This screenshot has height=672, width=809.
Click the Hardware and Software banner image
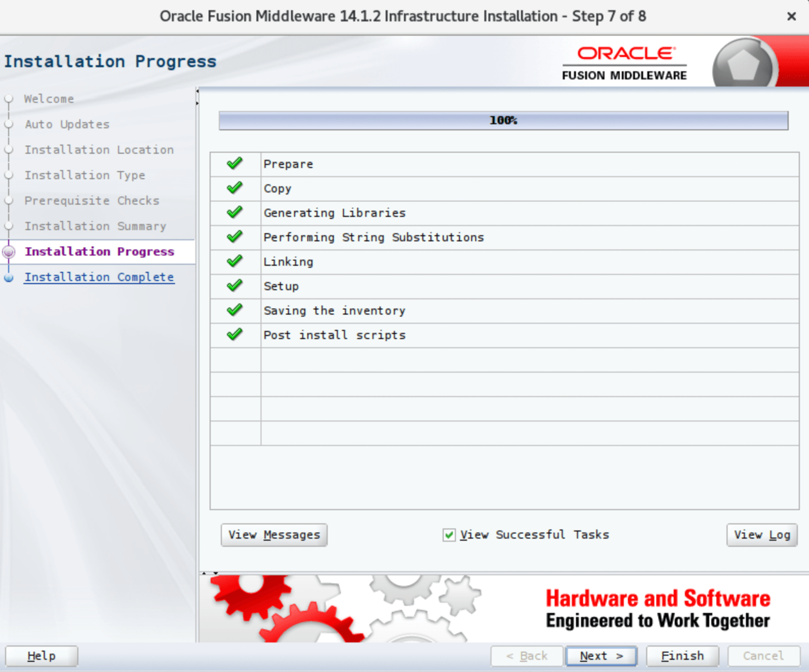(x=504, y=608)
